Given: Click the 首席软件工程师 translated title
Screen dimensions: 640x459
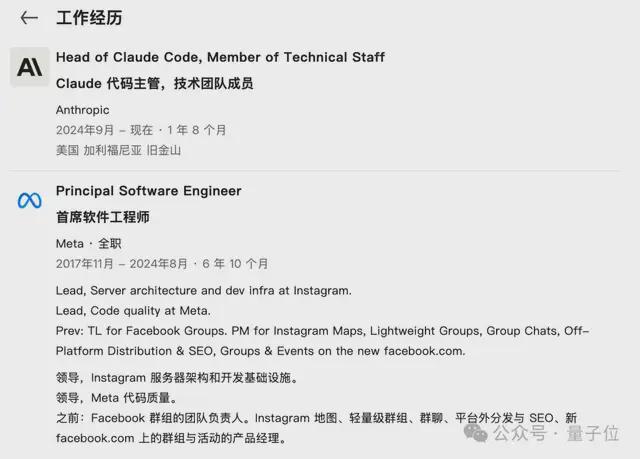Looking at the screenshot, I should coord(102,217).
